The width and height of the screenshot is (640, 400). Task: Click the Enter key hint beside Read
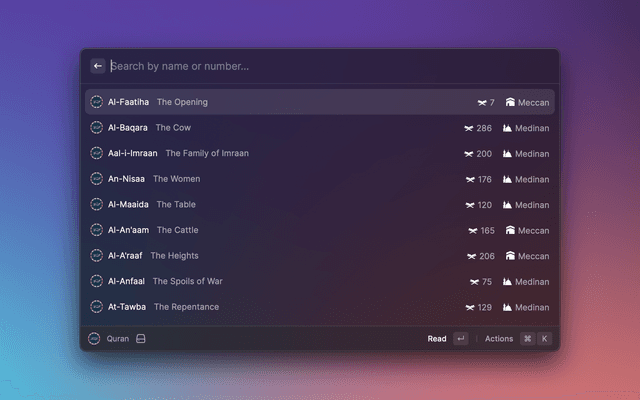pos(460,339)
